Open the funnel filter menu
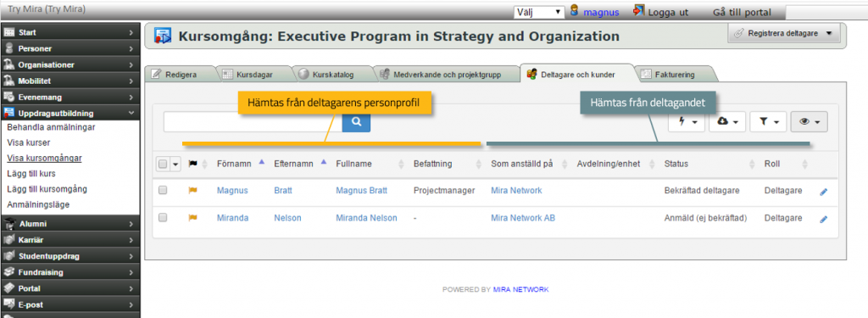 [768, 122]
